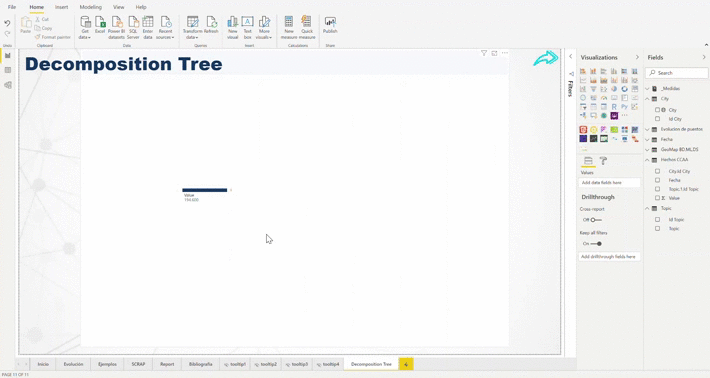Open the Get data source menu

point(85,27)
